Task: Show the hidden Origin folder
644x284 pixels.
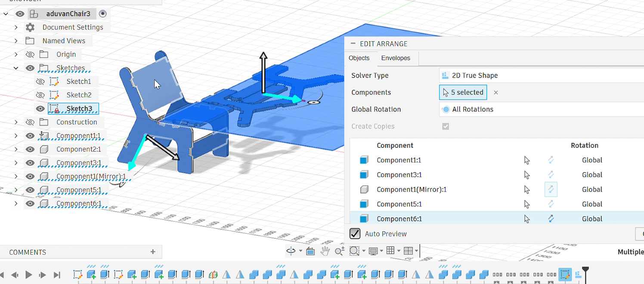Action: pos(30,54)
